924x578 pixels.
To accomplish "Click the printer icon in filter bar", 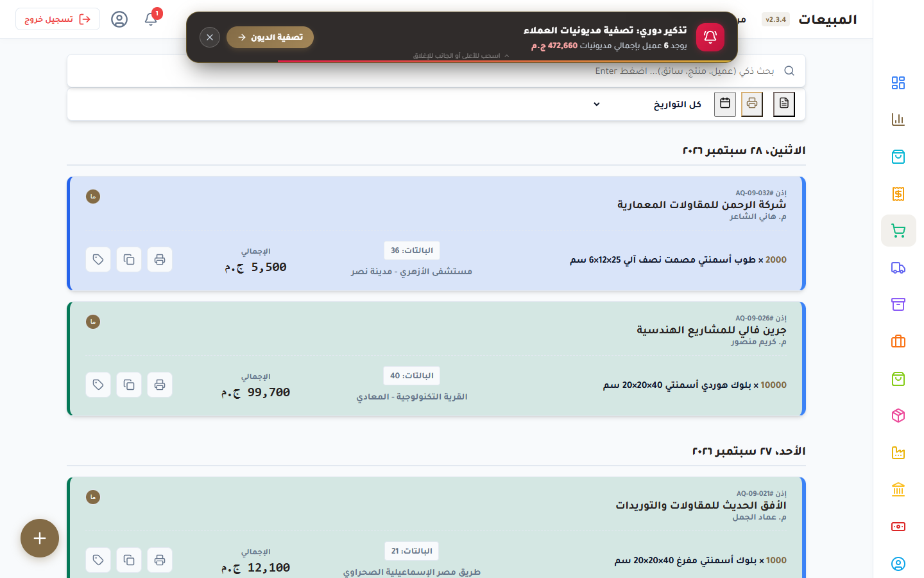I will 752,104.
